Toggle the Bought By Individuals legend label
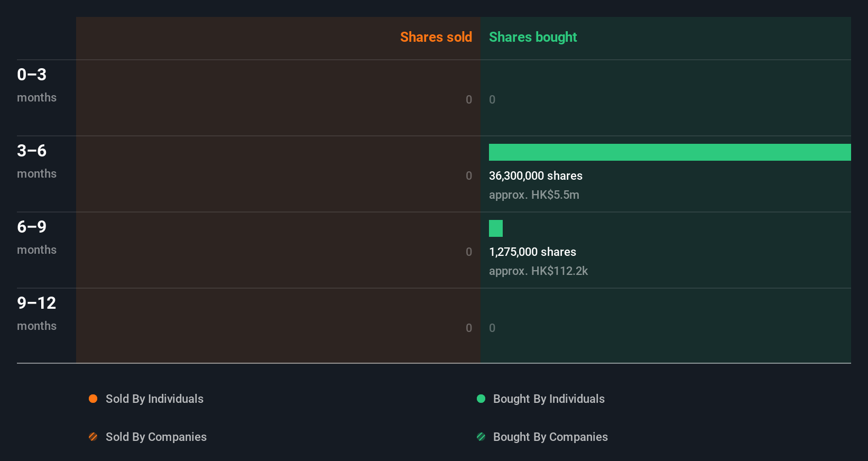868x461 pixels. click(549, 399)
